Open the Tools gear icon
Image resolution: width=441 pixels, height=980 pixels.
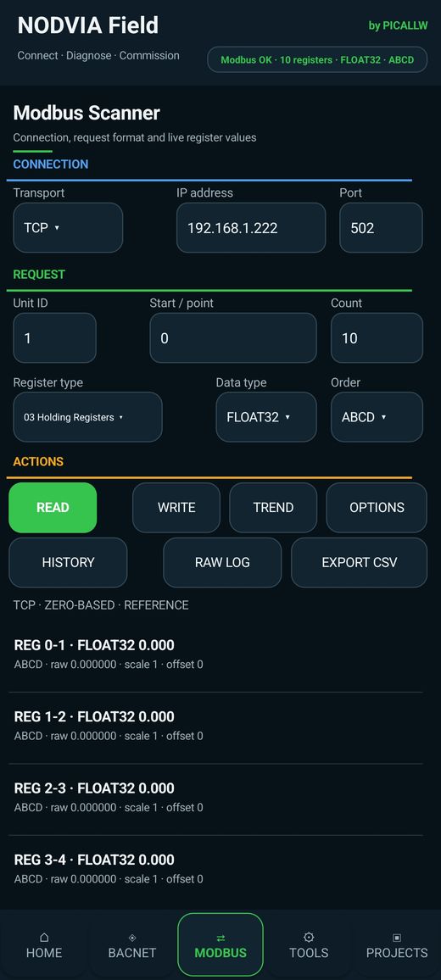309,937
